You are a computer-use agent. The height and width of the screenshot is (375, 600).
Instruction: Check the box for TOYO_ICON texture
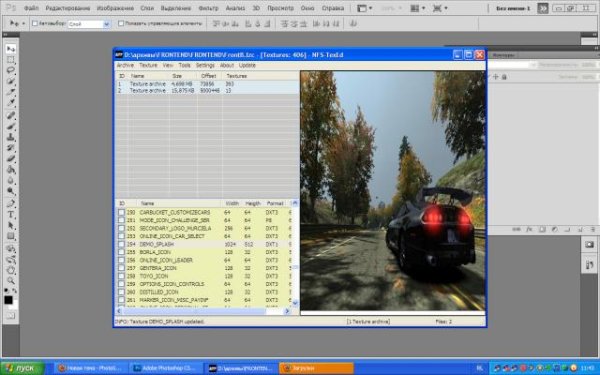coord(121,276)
